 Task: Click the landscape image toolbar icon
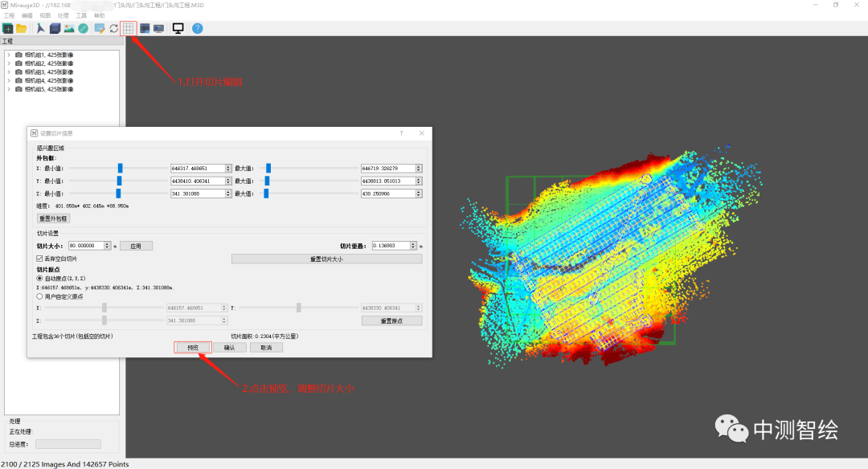69,28
